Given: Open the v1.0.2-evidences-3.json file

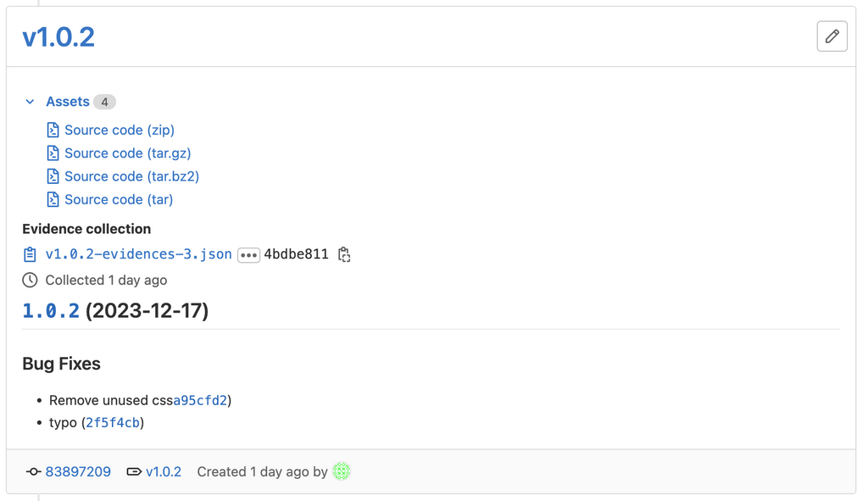Looking at the screenshot, I should click(139, 253).
